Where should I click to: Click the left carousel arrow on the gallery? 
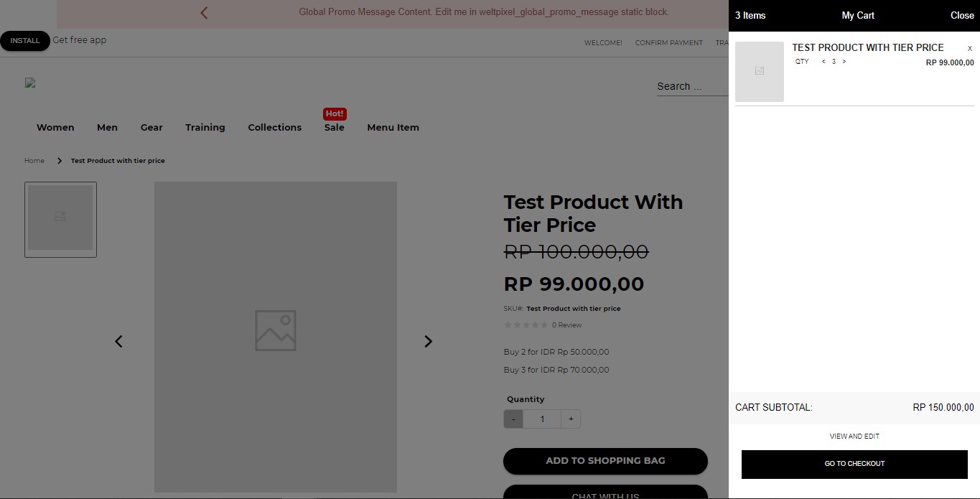[x=118, y=341]
